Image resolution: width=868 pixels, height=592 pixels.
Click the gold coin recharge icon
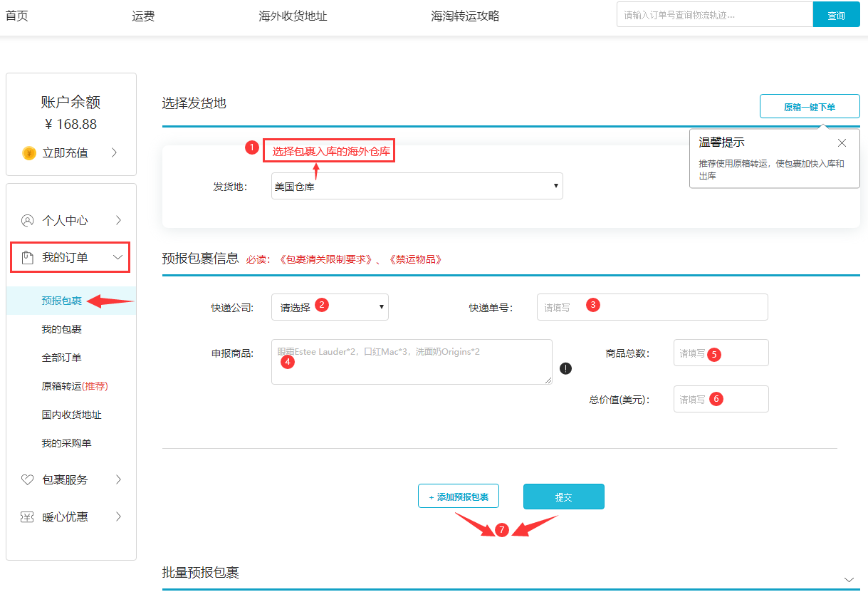28,153
